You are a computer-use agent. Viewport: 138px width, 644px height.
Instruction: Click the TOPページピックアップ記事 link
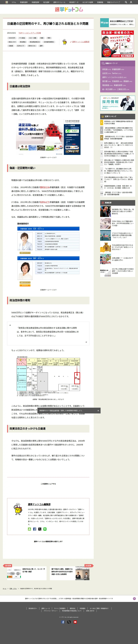[30, 33]
